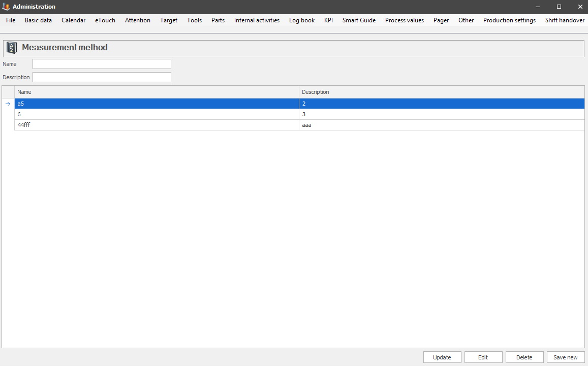Open the eTouch menu

105,20
